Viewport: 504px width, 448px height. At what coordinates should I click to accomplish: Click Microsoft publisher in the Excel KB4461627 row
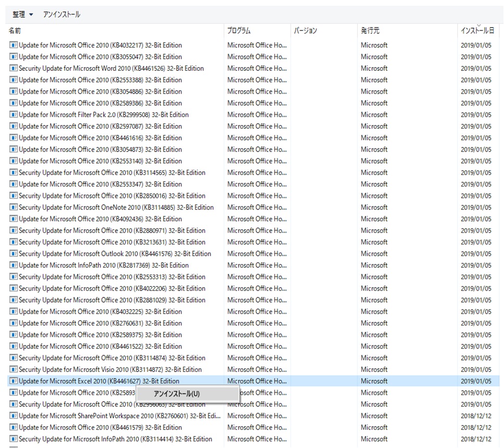(x=374, y=381)
